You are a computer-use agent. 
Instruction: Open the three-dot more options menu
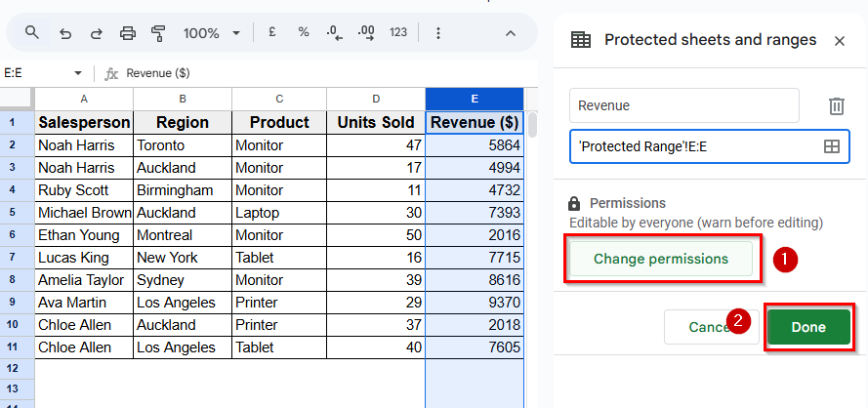point(437,33)
